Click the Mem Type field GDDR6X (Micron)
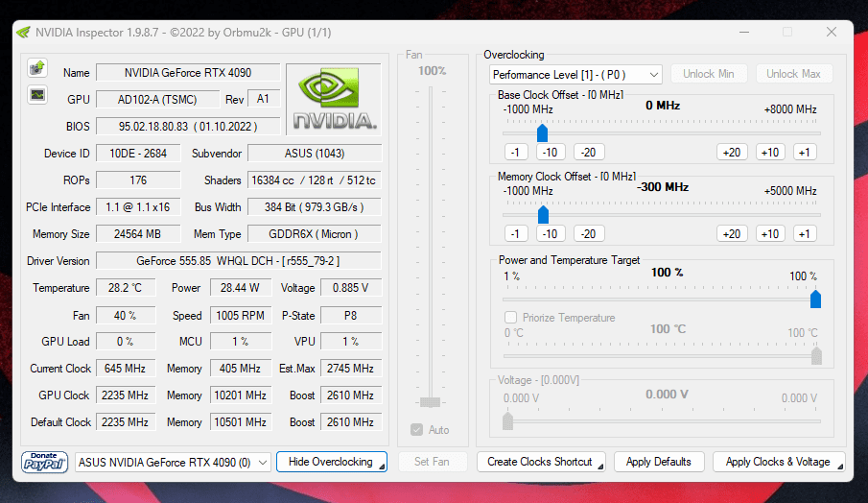Viewport: 868px width, 503px height. tap(315, 234)
